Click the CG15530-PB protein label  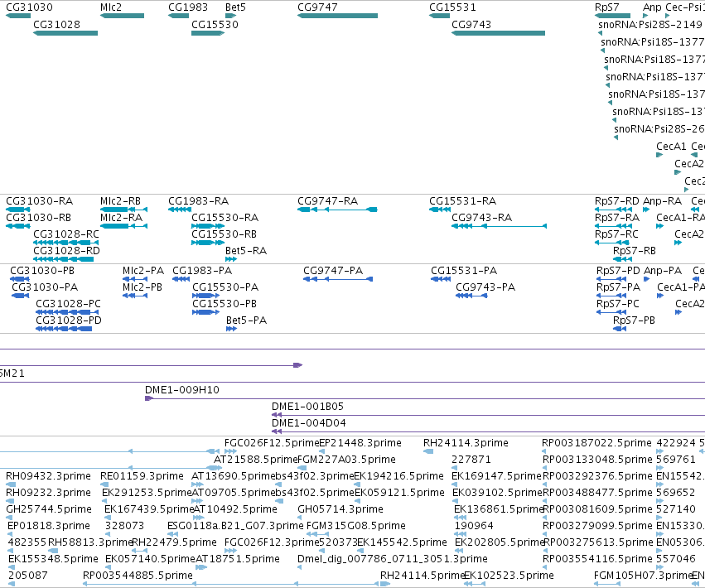point(225,304)
